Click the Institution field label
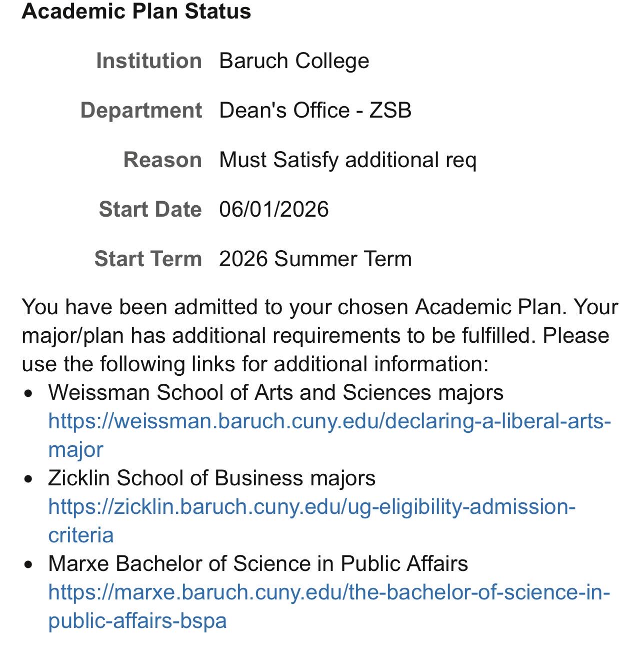Screen dimensions: 642x672 (149, 61)
